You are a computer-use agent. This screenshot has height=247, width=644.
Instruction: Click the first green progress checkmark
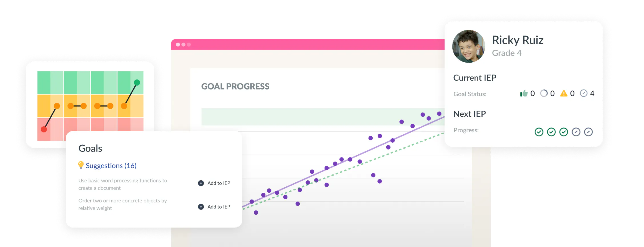539,132
